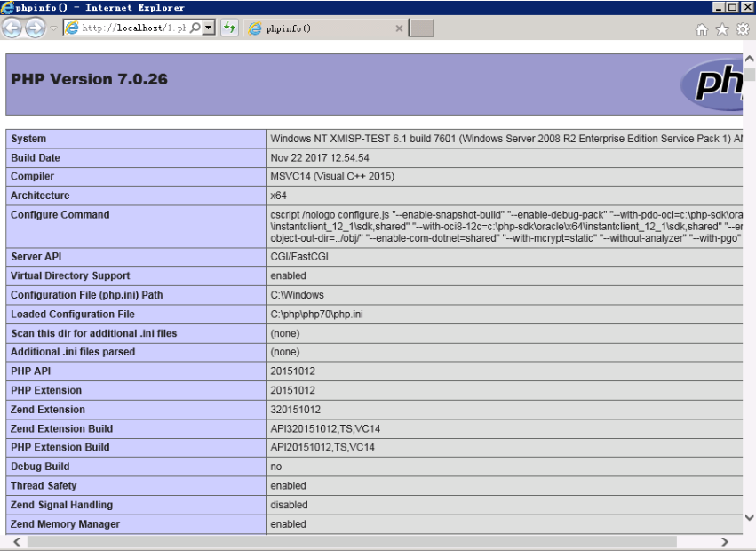The image size is (756, 551).
Task: Click the horizontal scrollbar thumb
Action: (x=346, y=541)
